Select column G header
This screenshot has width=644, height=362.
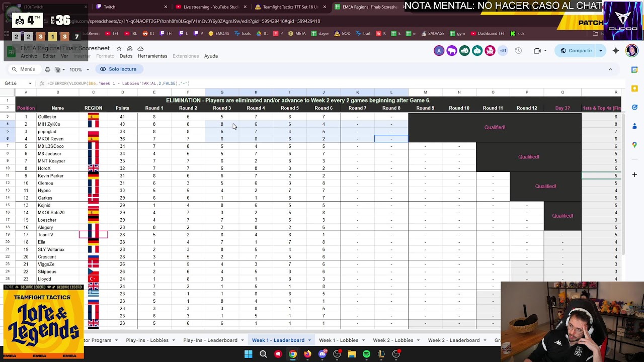pos(222,93)
